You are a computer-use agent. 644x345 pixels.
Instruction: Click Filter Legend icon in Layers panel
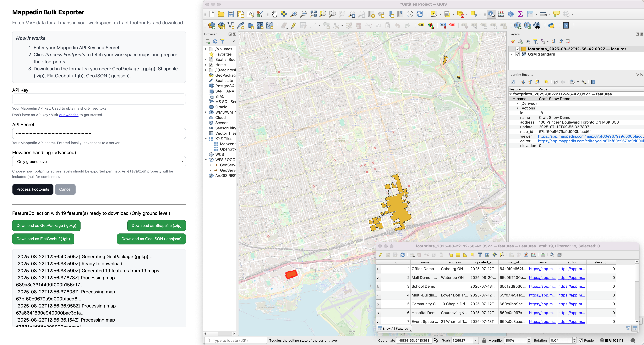(x=535, y=41)
